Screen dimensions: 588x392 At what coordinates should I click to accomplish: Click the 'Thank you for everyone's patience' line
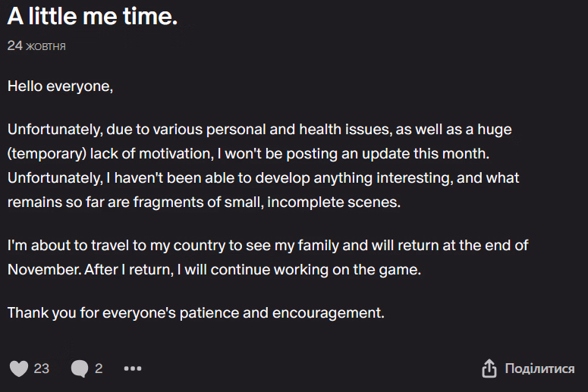click(x=196, y=312)
